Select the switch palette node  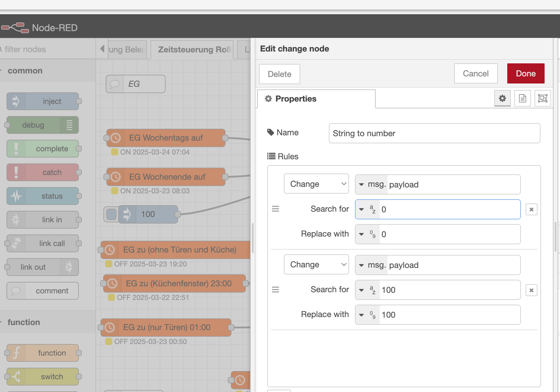tap(43, 377)
